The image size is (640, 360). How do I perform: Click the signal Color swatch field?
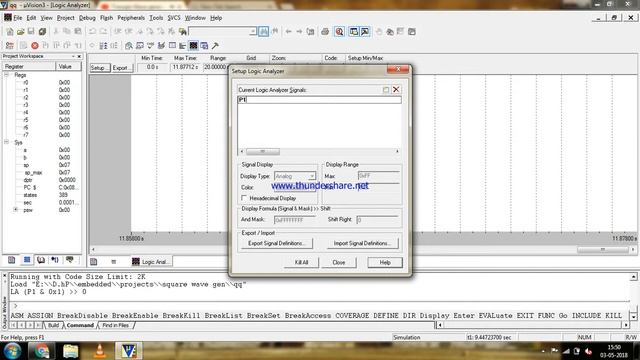(295, 187)
